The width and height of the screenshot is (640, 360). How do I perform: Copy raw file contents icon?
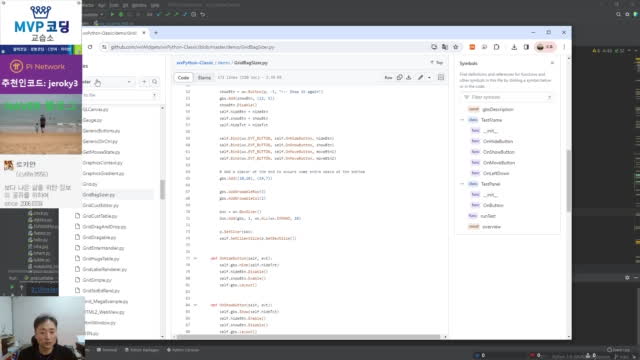pos(399,78)
